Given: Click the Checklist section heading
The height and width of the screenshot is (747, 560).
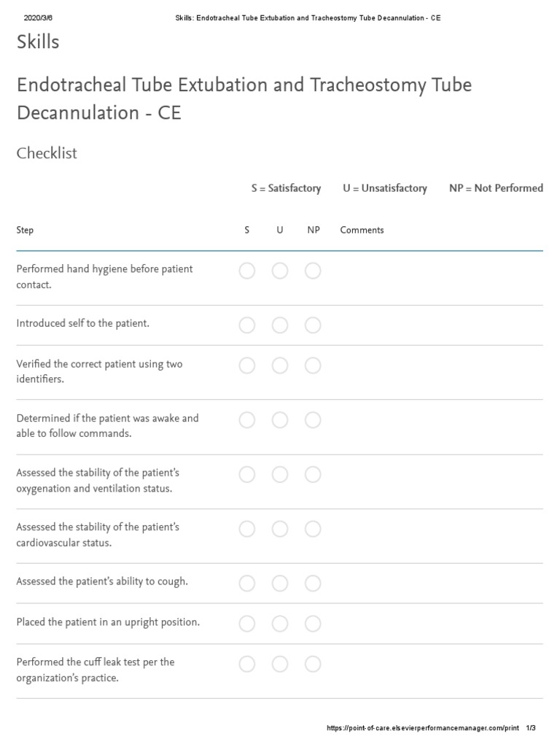Looking at the screenshot, I should coord(47,153).
